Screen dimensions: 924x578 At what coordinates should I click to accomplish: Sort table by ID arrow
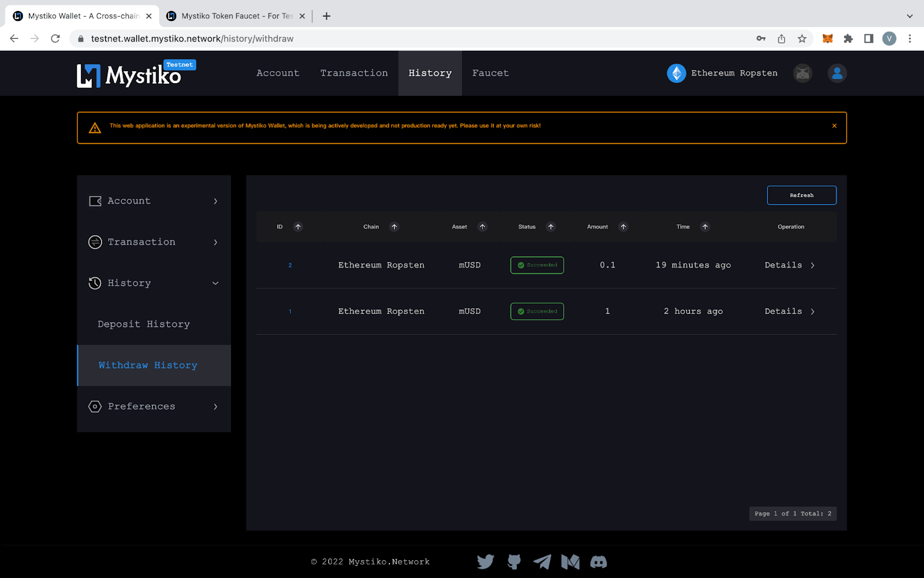(298, 227)
